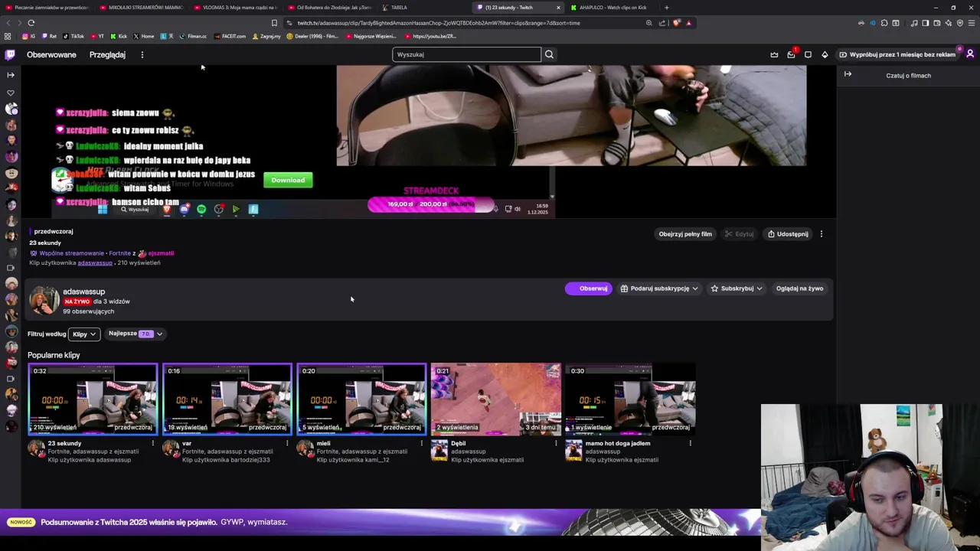
Task: Open the Brave shields lion icon
Action: 676,23
